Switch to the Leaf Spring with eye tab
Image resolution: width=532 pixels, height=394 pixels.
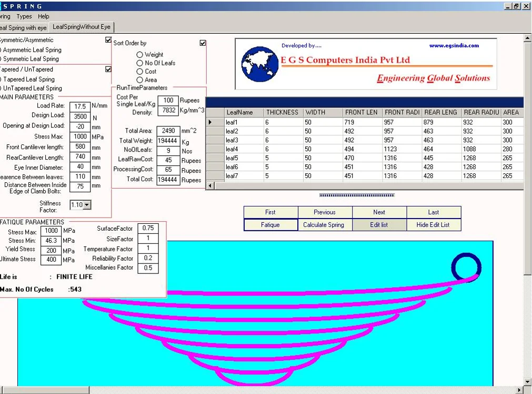pyautogui.click(x=24, y=27)
